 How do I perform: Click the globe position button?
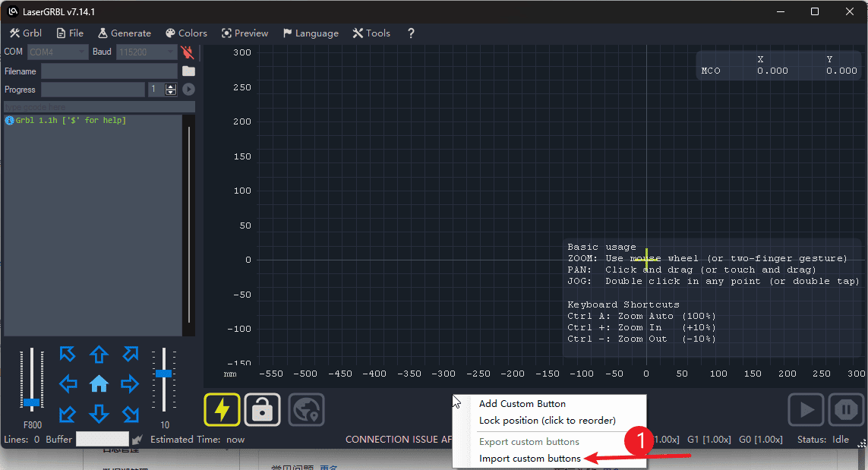307,410
